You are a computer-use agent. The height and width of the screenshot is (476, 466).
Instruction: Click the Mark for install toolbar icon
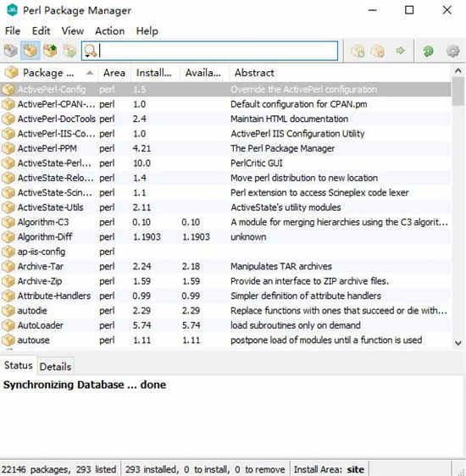pyautogui.click(x=358, y=51)
